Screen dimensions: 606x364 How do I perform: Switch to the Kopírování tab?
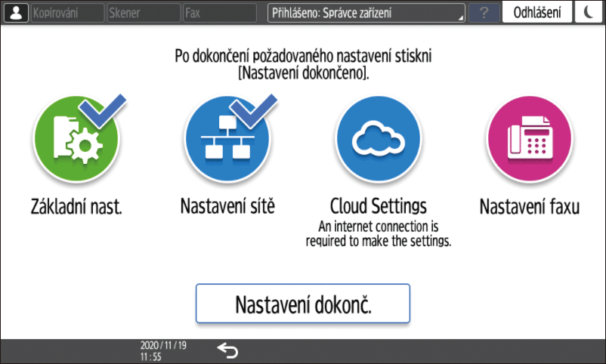coord(66,13)
